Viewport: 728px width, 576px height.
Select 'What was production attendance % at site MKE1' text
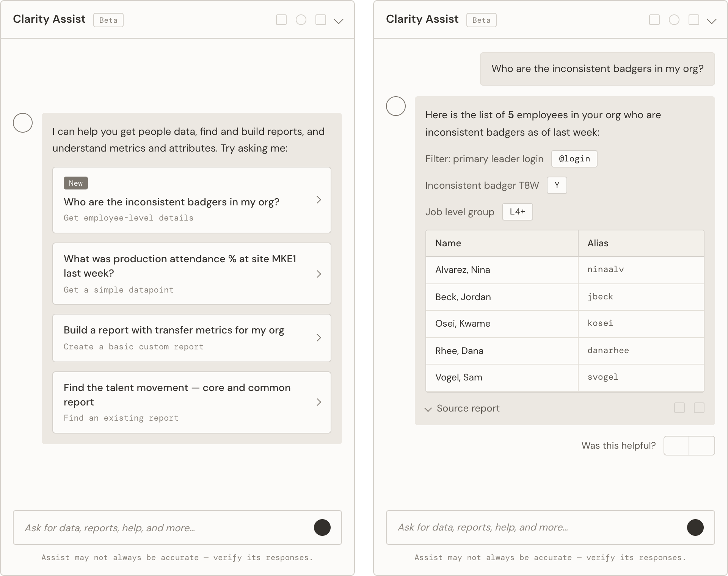[180, 266]
